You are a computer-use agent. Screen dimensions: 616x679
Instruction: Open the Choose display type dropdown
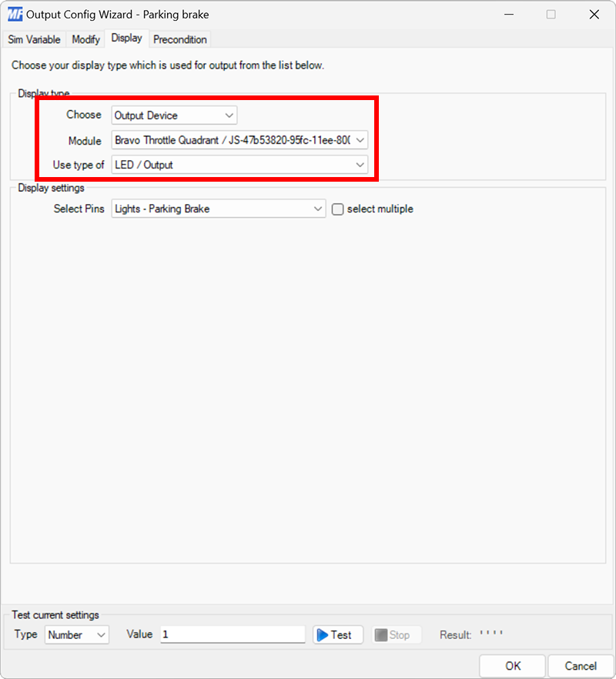click(x=229, y=115)
